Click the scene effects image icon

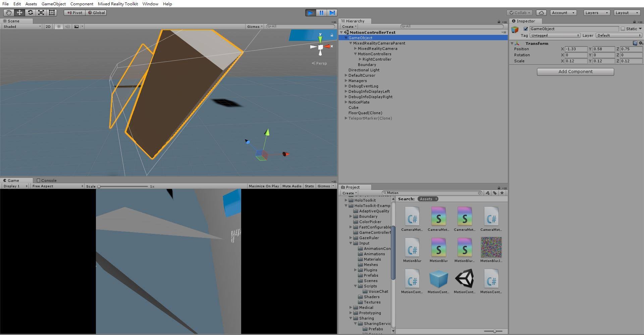coord(76,26)
